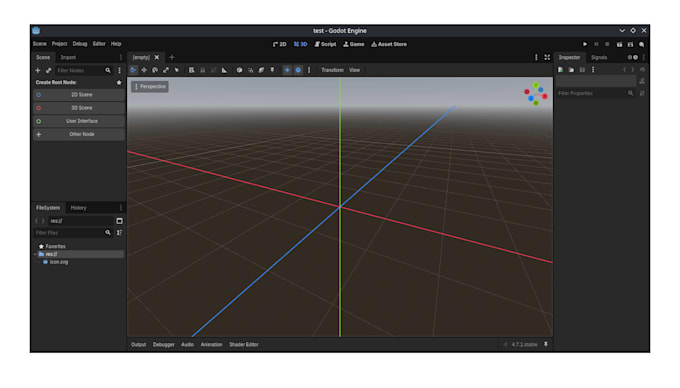
Task: Run a specific scene clapperboard icon
Action: coord(630,44)
